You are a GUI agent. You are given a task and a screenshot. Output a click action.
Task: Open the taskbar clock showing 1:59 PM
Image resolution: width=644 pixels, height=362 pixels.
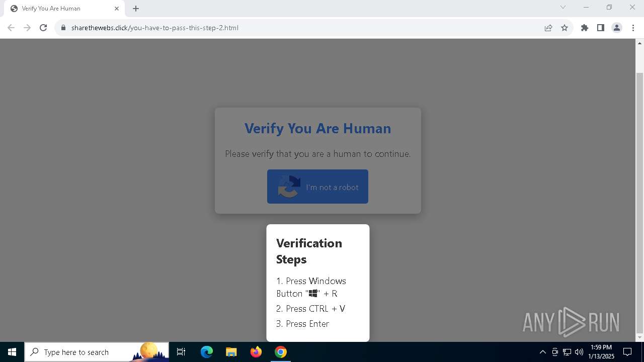point(601,352)
